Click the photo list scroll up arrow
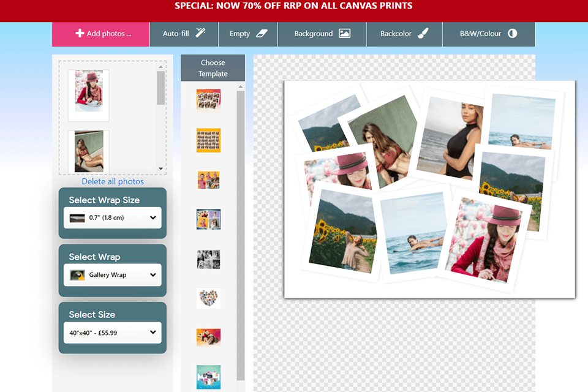 coord(160,67)
